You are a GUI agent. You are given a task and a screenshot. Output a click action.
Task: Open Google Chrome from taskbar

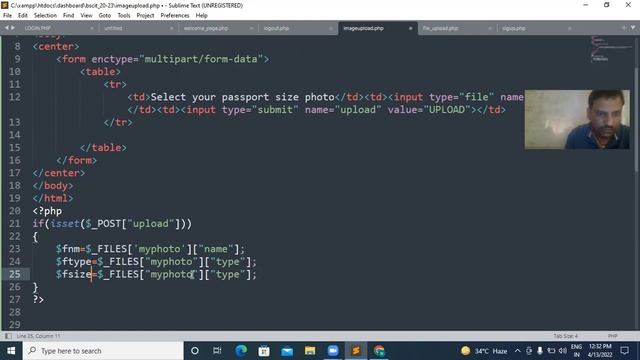tap(379, 351)
